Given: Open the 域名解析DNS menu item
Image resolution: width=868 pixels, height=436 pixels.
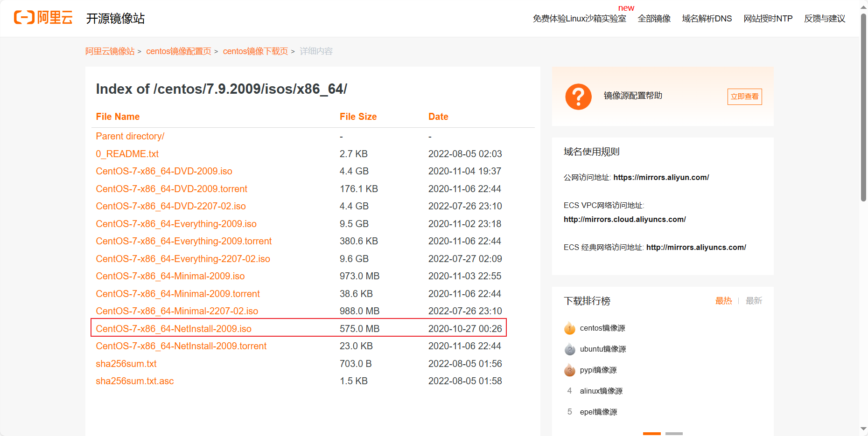Looking at the screenshot, I should (x=707, y=19).
